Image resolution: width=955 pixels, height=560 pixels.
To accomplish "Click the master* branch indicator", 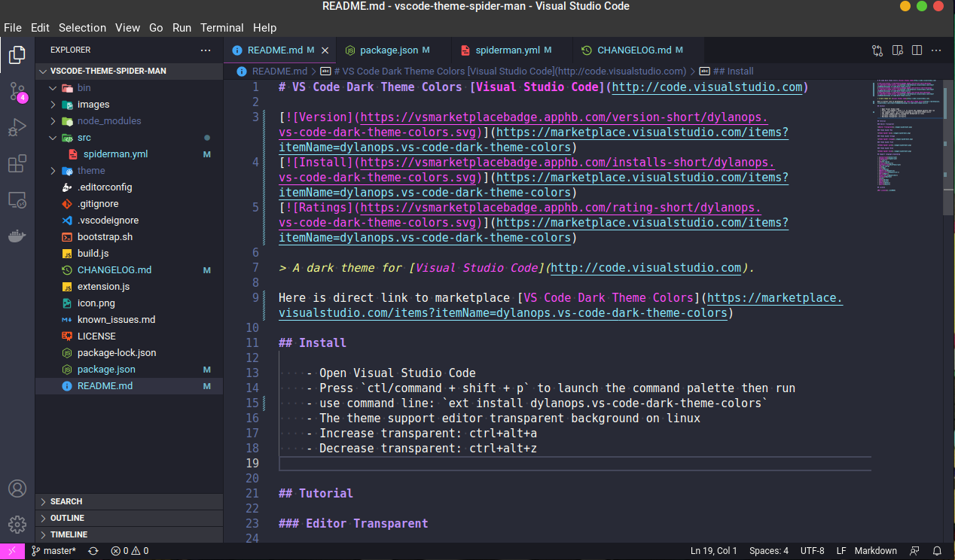I will click(x=54, y=550).
